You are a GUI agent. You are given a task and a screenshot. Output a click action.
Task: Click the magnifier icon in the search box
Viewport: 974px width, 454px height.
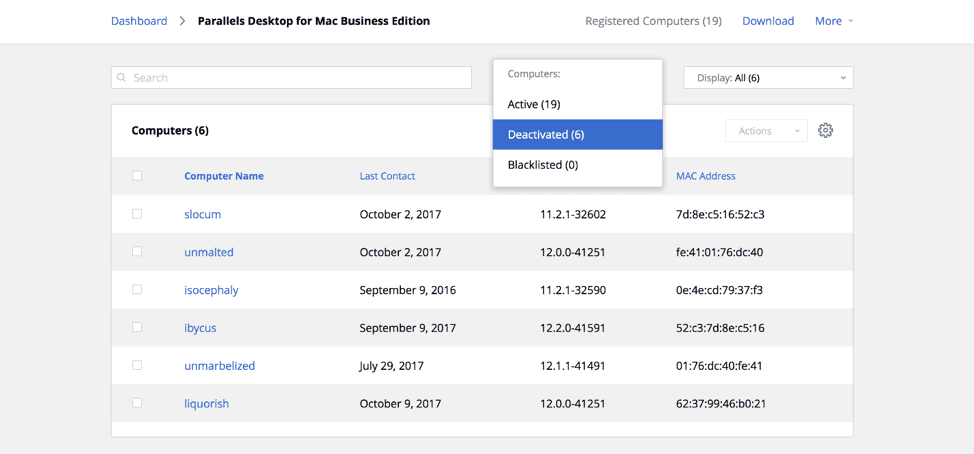tap(122, 78)
